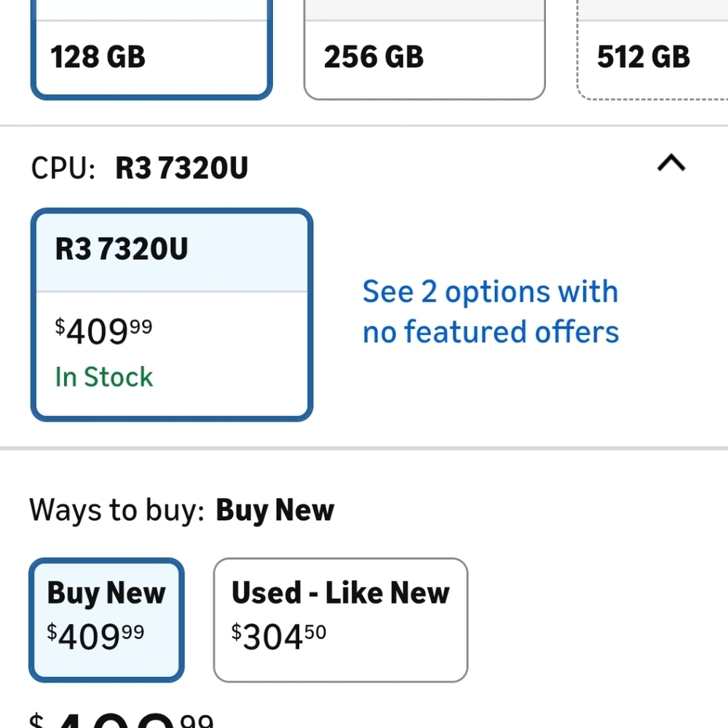This screenshot has height=728, width=728.
Task: Choose the 256 GB storage option
Action: tap(424, 57)
